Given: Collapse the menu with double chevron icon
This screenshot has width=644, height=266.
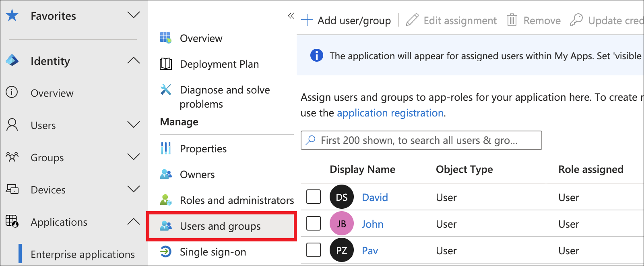Looking at the screenshot, I should pyautogui.click(x=291, y=16).
